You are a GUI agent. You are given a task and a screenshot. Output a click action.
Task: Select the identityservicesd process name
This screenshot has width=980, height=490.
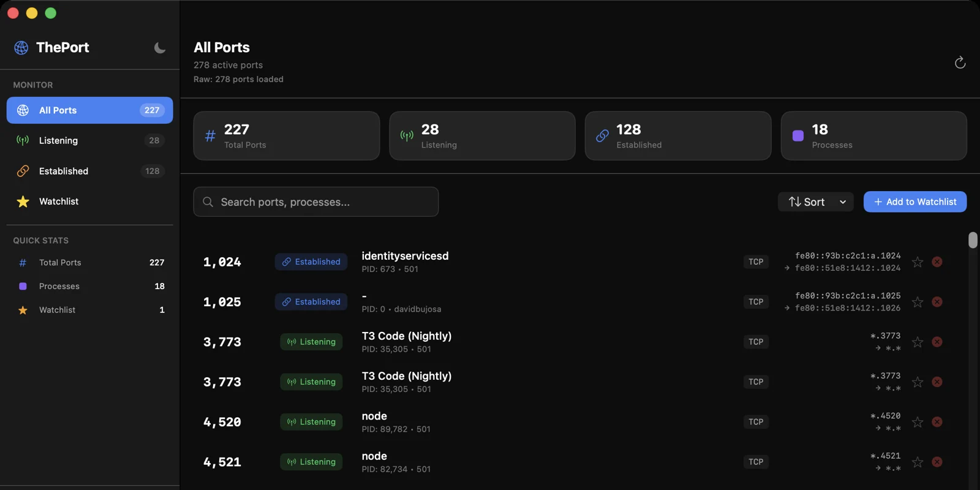(405, 255)
